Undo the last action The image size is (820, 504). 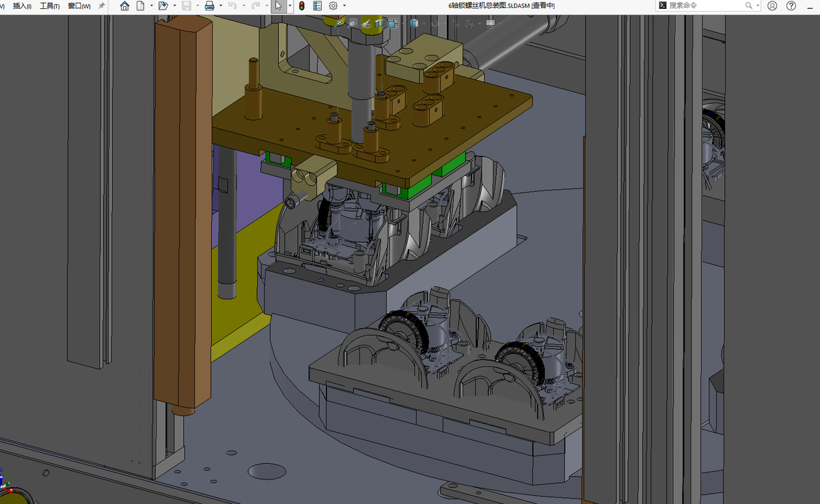pyautogui.click(x=232, y=5)
